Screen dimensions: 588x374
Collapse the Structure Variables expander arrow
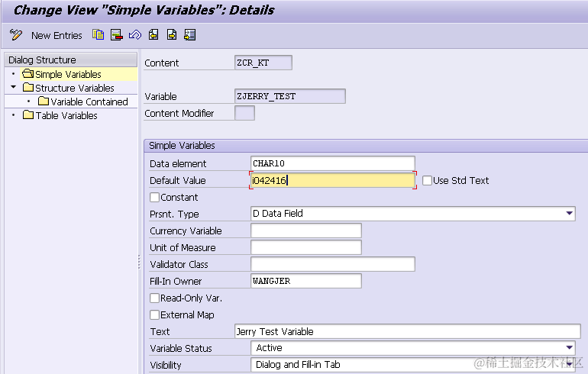(x=14, y=87)
